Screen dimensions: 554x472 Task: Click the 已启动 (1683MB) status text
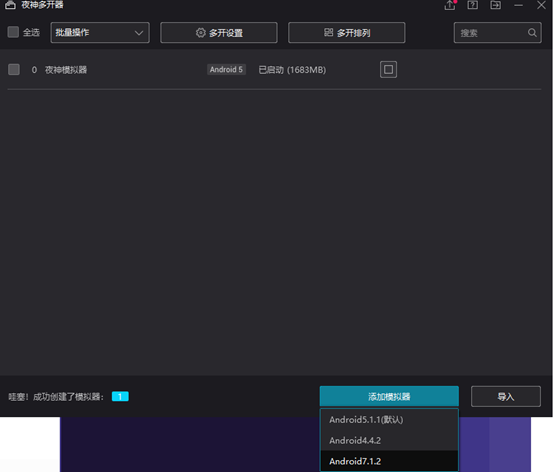tap(292, 70)
